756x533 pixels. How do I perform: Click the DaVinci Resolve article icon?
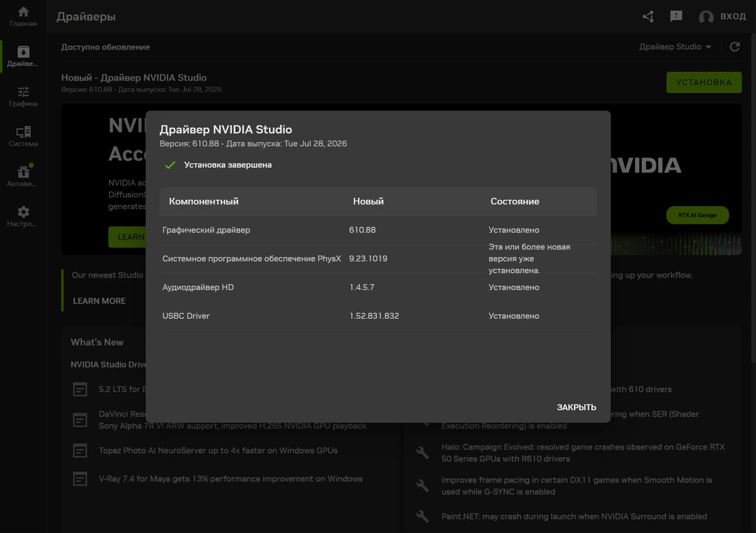(80, 420)
